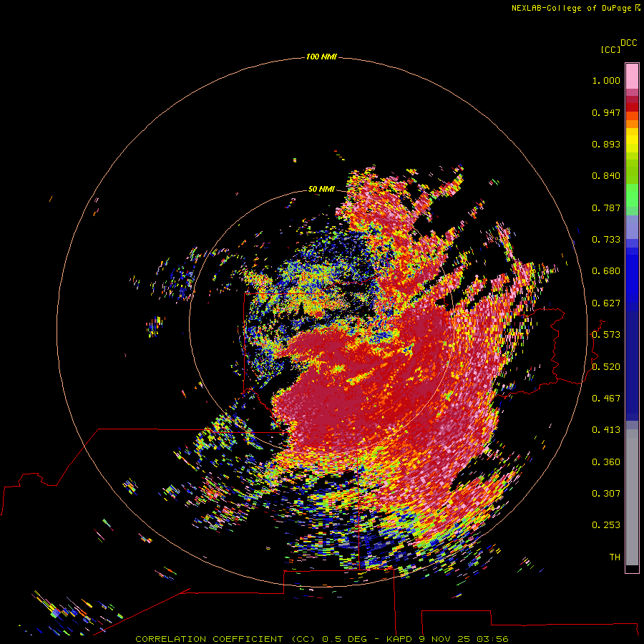644x644 pixels.
Task: Click the 0.733 legend value
Action: (x=606, y=240)
